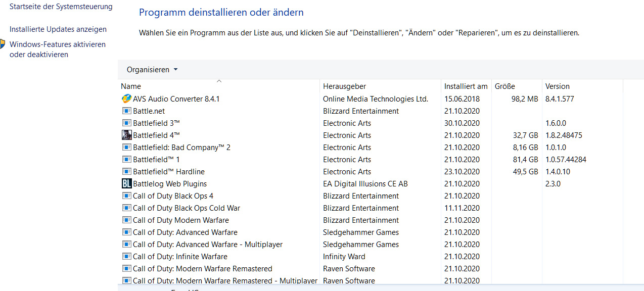Click the Call of Duty Modern Warfare icon

point(126,220)
